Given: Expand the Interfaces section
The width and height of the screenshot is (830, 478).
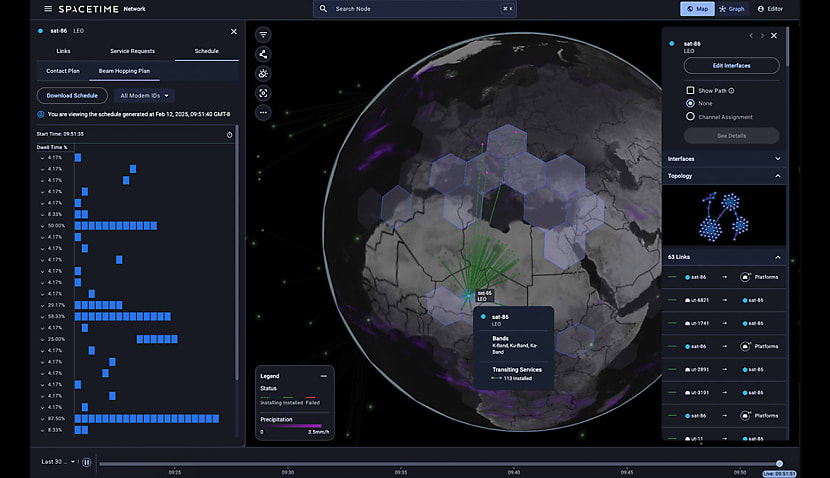Looking at the screenshot, I should tap(777, 158).
